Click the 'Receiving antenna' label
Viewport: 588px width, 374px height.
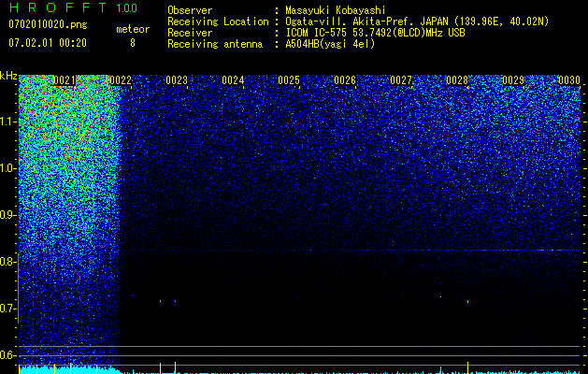coord(215,44)
